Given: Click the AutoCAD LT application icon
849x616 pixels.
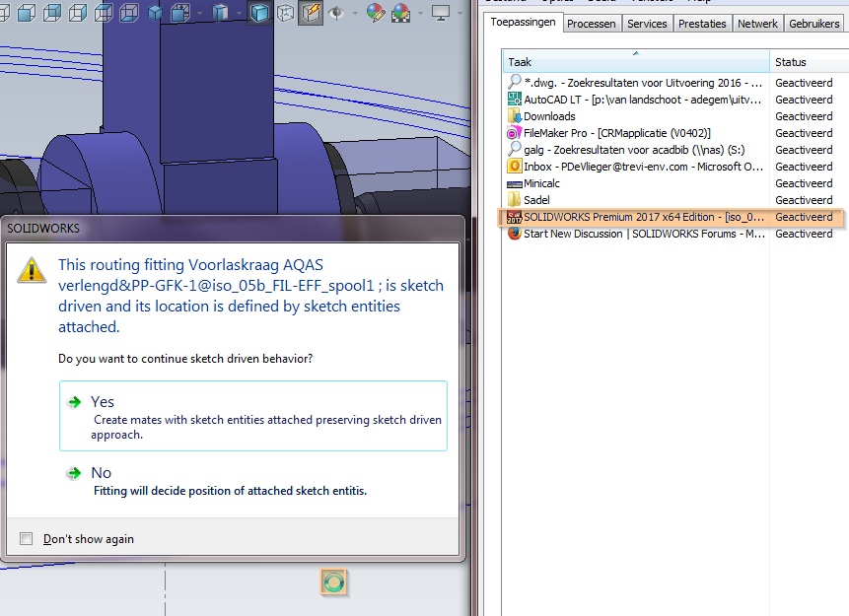Looking at the screenshot, I should 514,100.
